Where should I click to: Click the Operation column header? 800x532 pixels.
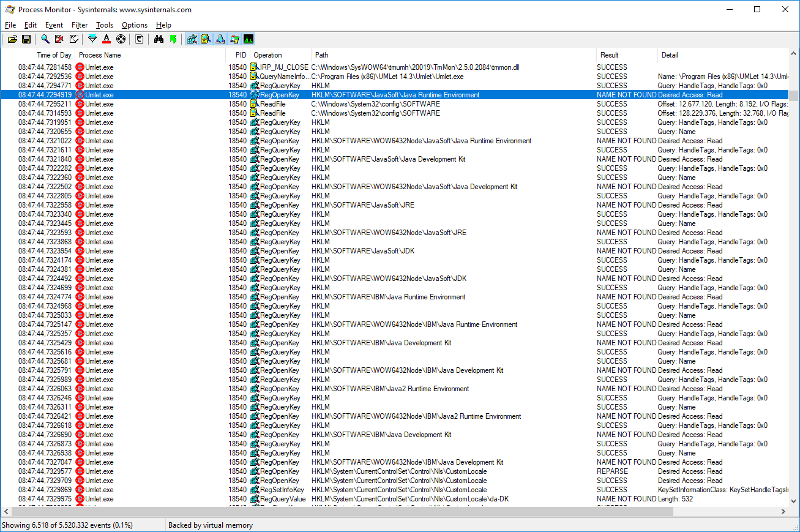tap(280, 55)
